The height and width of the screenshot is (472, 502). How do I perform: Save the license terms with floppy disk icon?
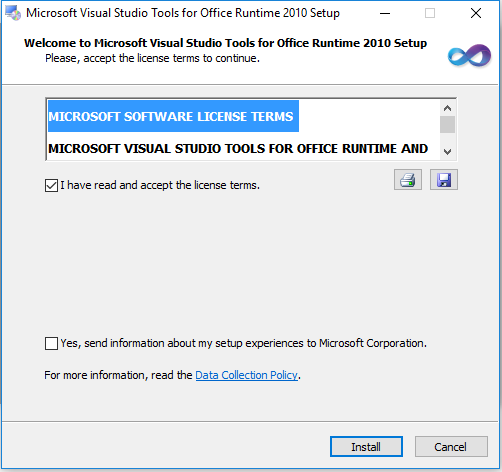coord(444,180)
